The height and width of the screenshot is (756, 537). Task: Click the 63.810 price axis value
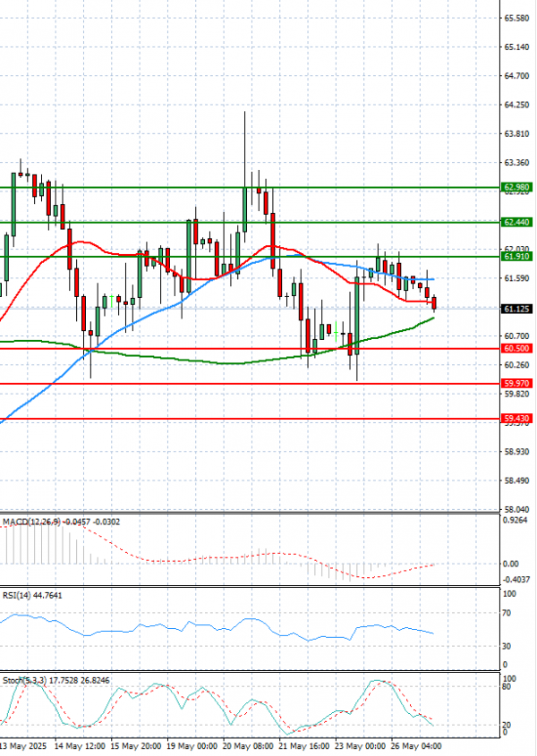(x=516, y=134)
